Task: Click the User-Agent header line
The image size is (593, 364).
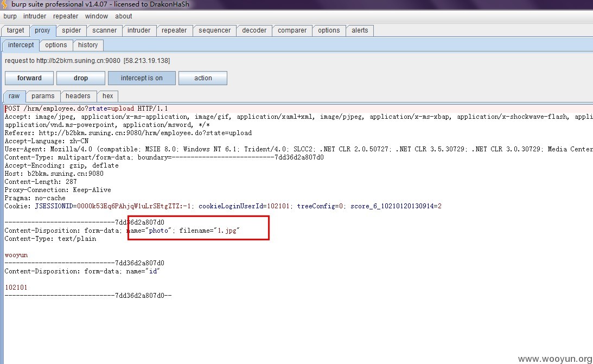Action: click(x=298, y=149)
